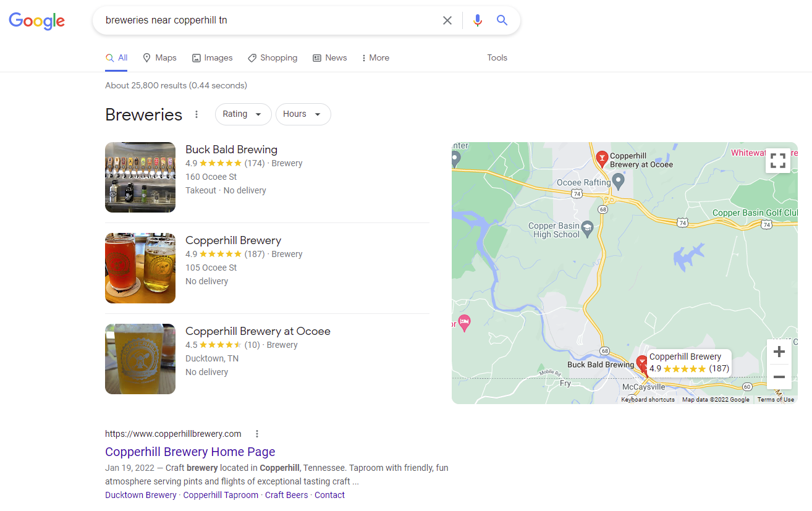Open the Buck Bald Brewing listing
The image size is (812, 511).
pyautogui.click(x=231, y=150)
